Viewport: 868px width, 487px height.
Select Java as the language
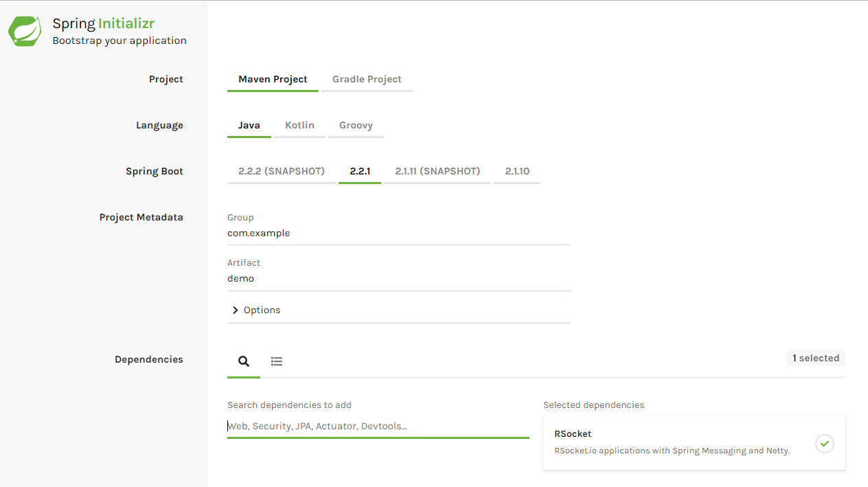pos(249,126)
